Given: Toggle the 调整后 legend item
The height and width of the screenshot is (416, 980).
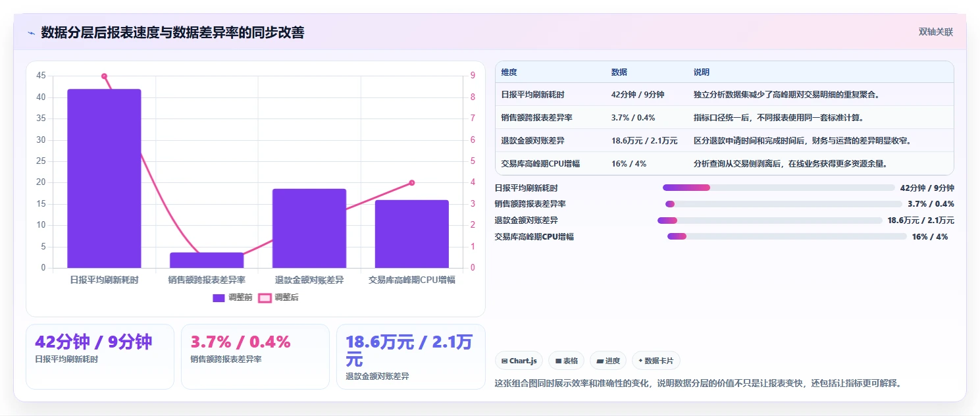Looking at the screenshot, I should pos(278,298).
